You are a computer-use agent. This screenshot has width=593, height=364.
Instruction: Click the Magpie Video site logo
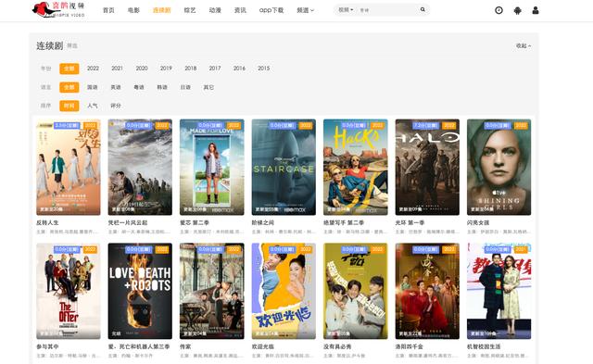pyautogui.click(x=58, y=9)
